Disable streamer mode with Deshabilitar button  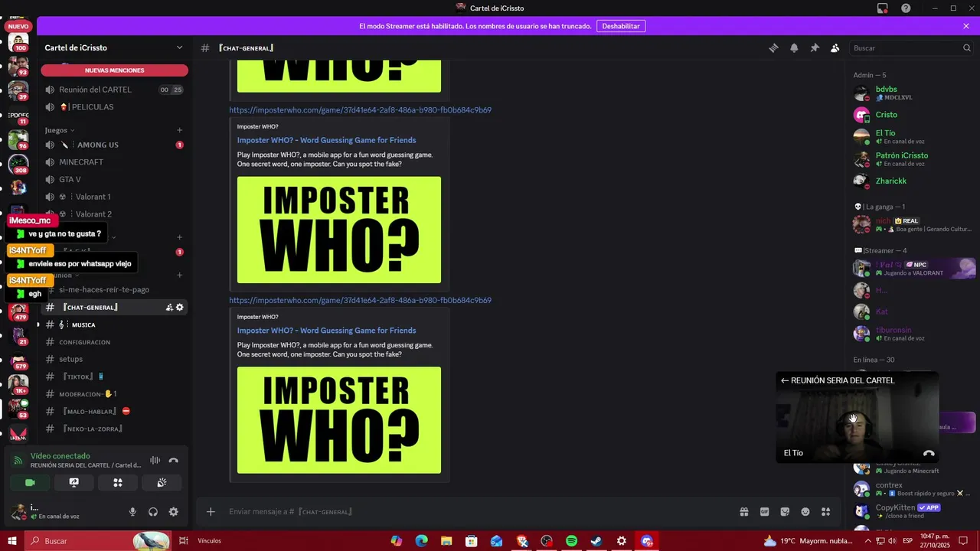coord(620,26)
